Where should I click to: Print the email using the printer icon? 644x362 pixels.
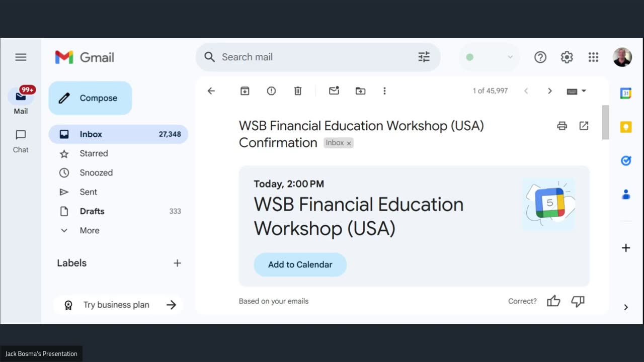(562, 126)
